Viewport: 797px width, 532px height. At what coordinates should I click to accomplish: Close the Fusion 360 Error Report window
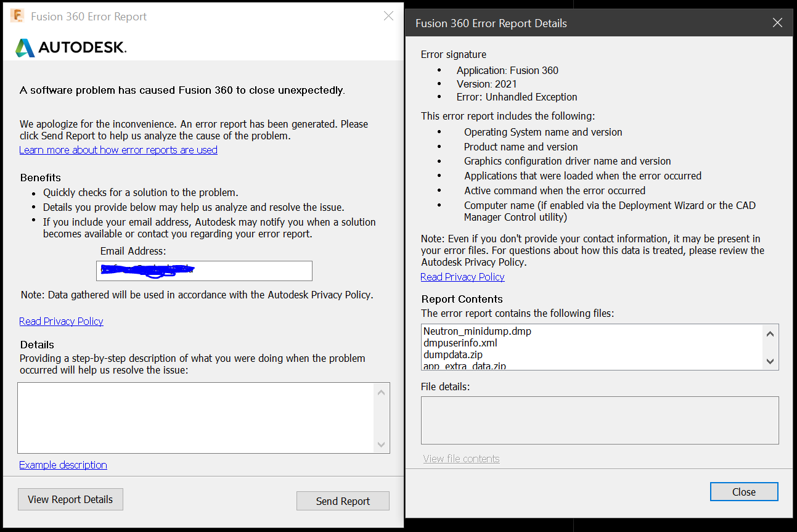point(388,16)
